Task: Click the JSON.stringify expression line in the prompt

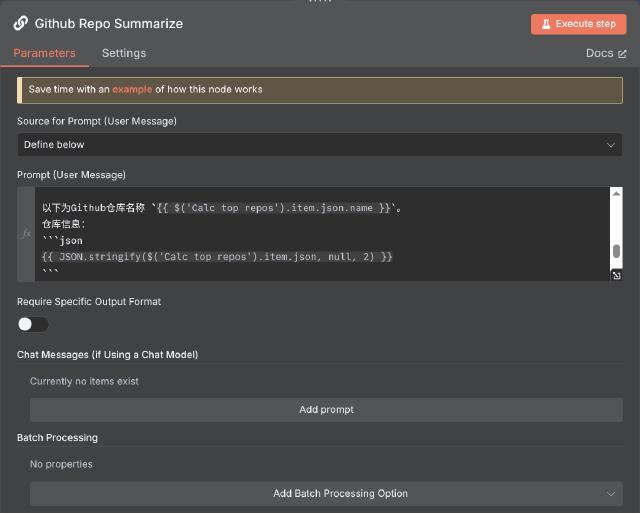Action: tap(217, 257)
